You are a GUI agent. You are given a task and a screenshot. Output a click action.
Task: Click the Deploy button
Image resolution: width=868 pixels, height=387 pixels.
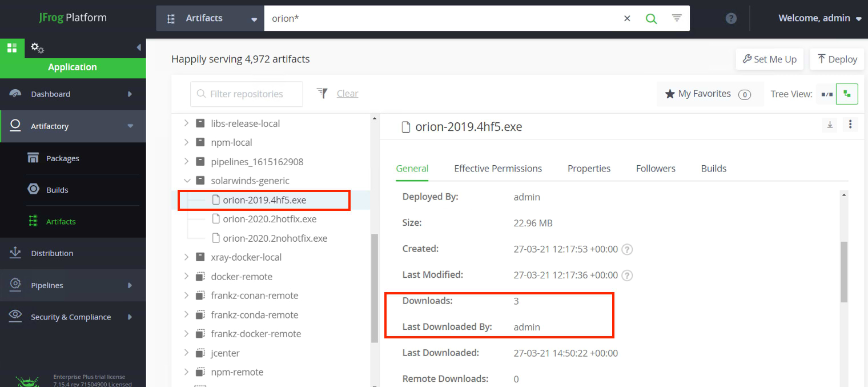[x=837, y=59]
